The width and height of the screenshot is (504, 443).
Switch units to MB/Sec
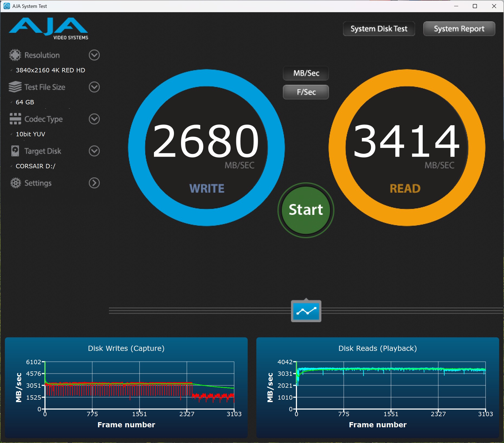click(306, 73)
